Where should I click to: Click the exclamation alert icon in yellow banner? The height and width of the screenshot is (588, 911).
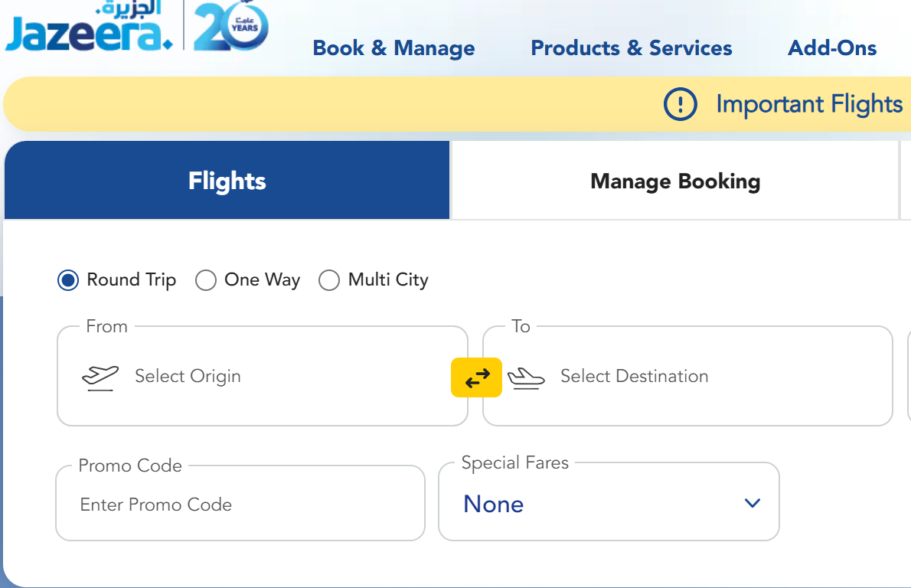point(680,104)
